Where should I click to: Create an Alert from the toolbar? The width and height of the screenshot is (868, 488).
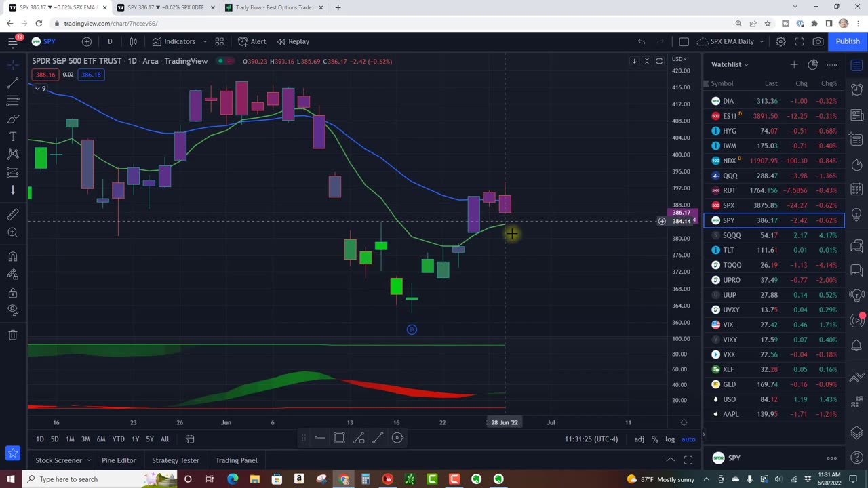[x=252, y=41]
